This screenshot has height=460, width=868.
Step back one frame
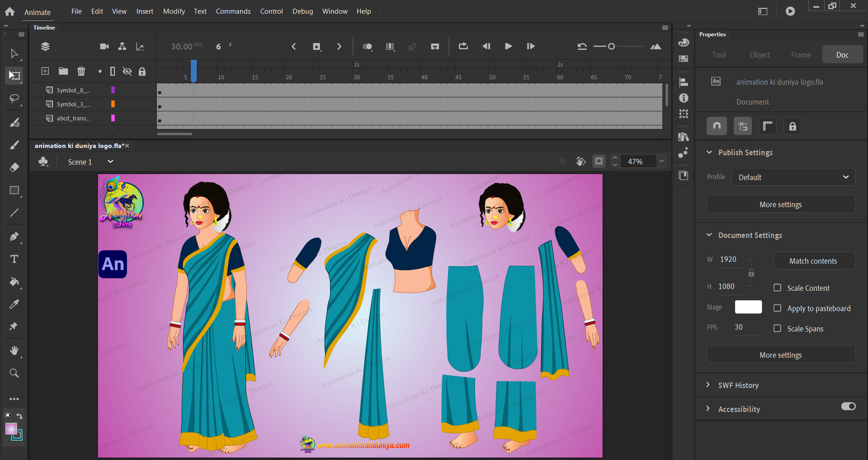click(486, 46)
